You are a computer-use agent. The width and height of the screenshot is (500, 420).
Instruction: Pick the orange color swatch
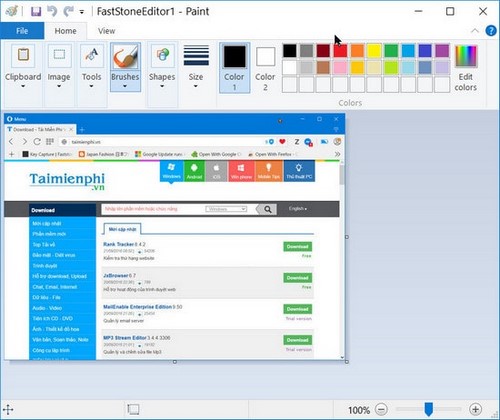tap(357, 51)
